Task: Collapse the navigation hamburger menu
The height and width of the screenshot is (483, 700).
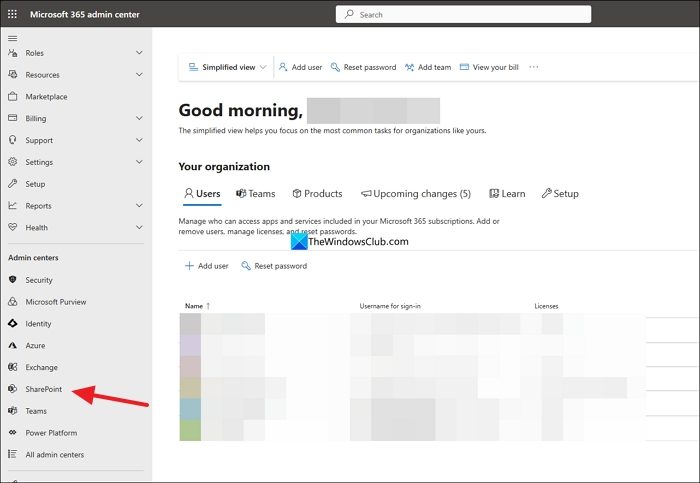Action: tap(12, 38)
